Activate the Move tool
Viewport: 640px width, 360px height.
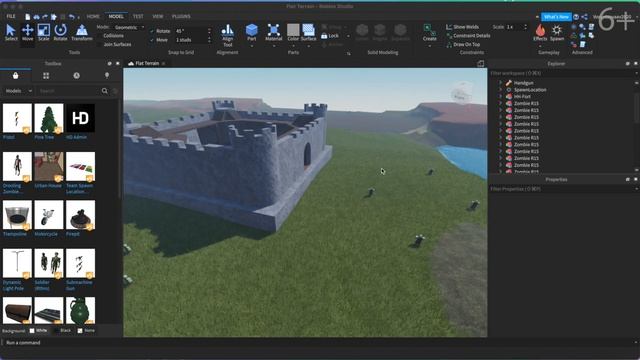(x=27, y=33)
